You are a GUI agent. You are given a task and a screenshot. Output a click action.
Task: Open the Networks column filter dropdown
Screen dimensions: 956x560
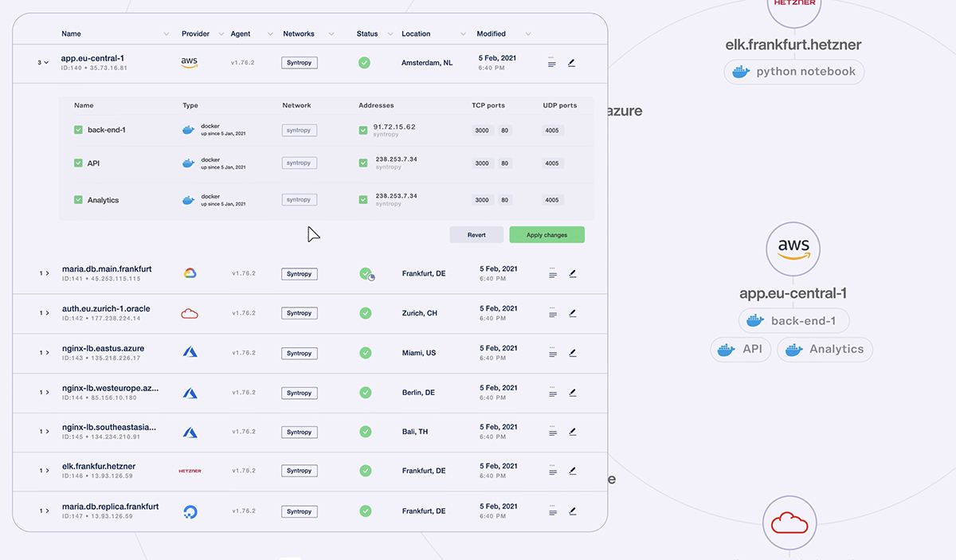coord(331,34)
